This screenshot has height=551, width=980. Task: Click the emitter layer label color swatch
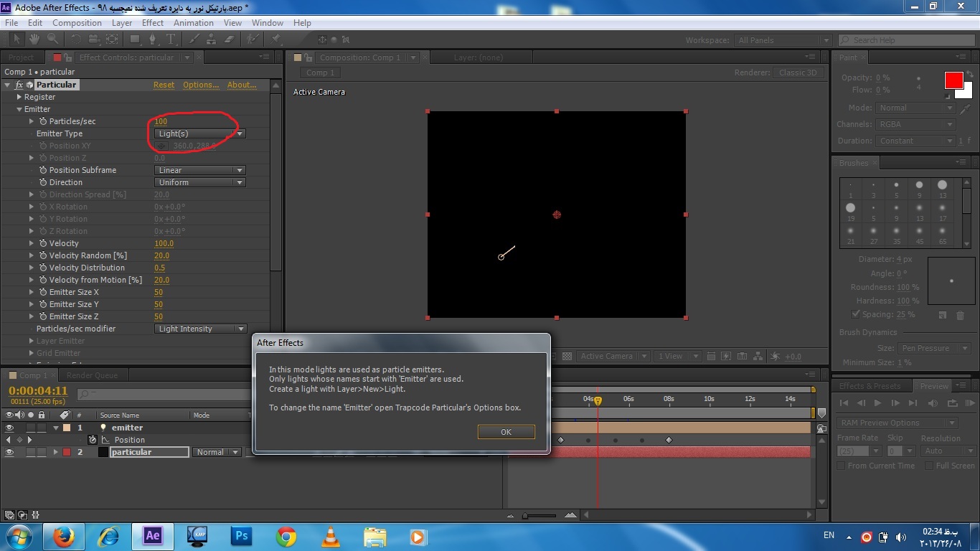67,428
